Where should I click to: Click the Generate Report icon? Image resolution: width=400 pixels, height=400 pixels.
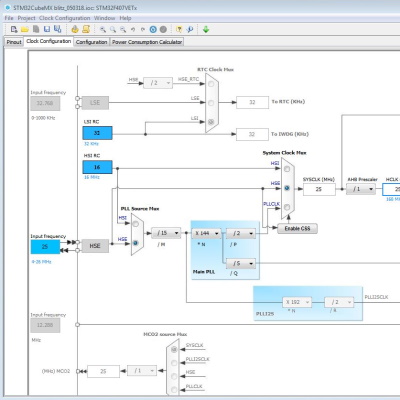(x=75, y=29)
